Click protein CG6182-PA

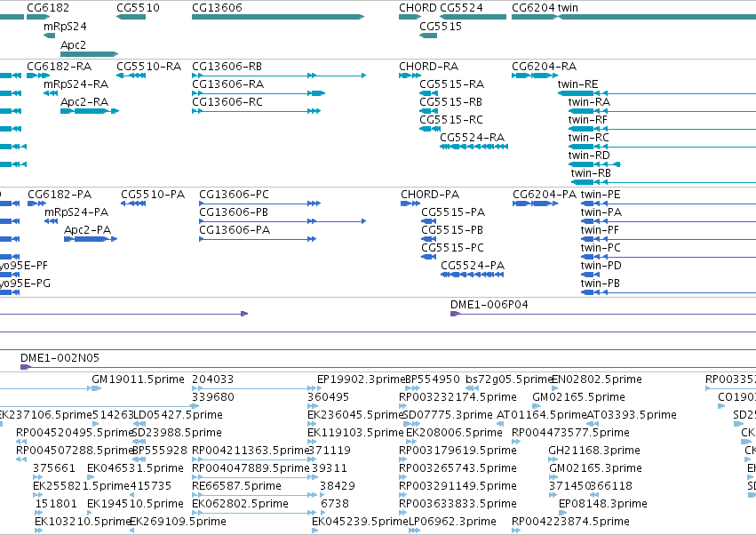click(60, 195)
